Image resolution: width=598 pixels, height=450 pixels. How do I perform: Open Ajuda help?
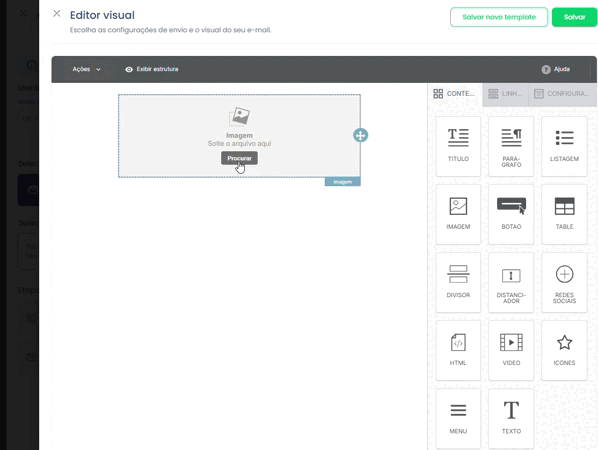tap(556, 69)
